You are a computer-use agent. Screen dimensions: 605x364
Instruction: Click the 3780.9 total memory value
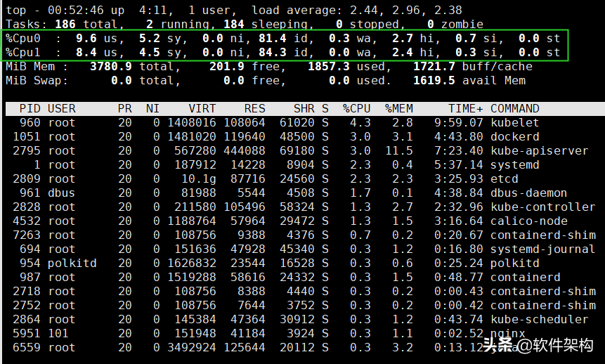(x=110, y=66)
